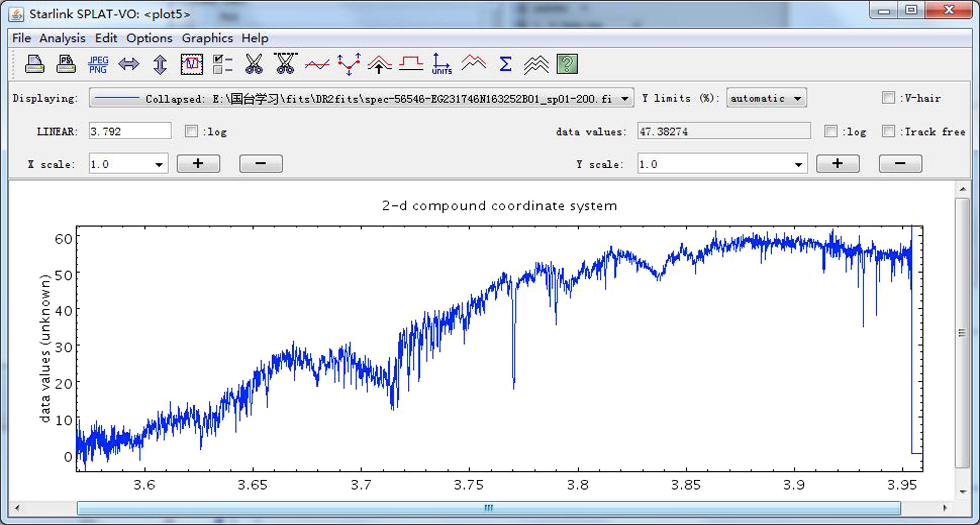Expand the Displaying spectrum dropdown
980x525 pixels.
click(625, 99)
